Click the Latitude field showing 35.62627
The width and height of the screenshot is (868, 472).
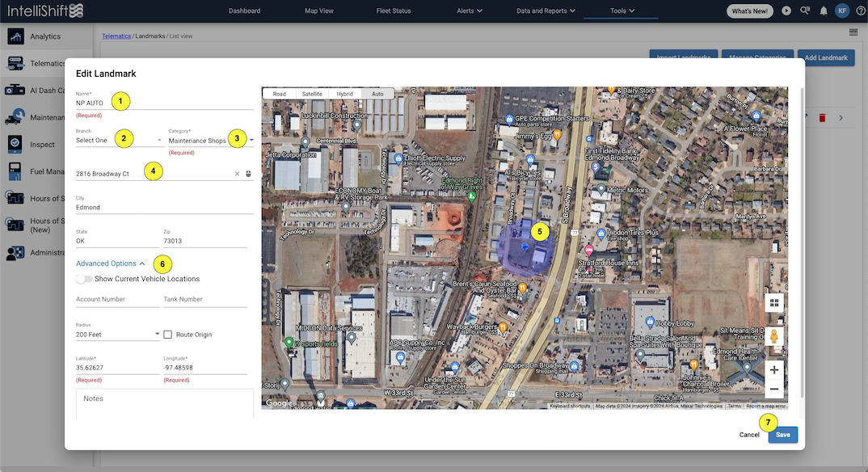(117, 368)
